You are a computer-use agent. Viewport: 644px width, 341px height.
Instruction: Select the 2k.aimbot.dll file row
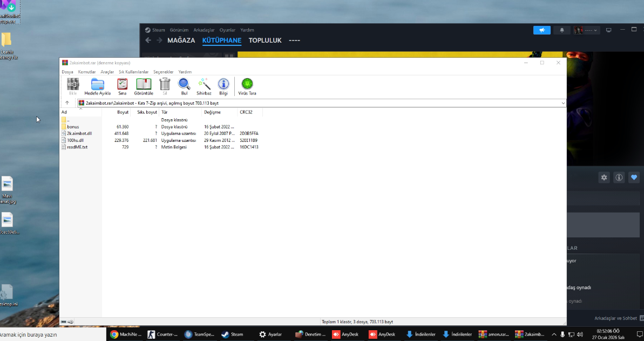click(x=160, y=133)
